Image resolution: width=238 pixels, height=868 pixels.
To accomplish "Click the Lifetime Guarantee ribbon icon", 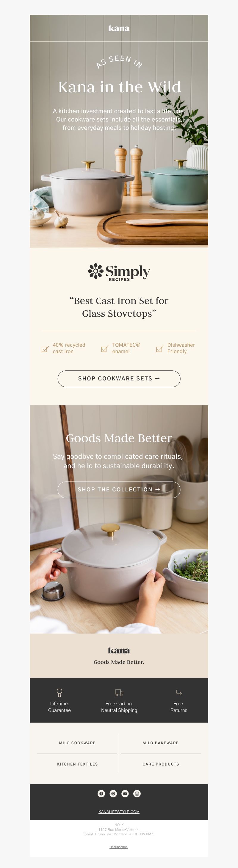I will point(59,692).
